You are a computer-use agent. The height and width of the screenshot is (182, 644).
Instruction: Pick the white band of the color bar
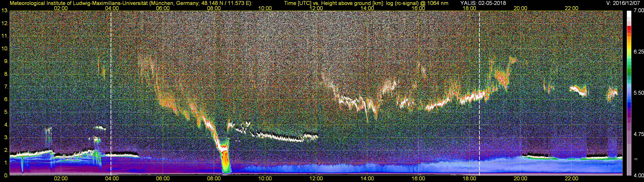pyautogui.click(x=629, y=14)
